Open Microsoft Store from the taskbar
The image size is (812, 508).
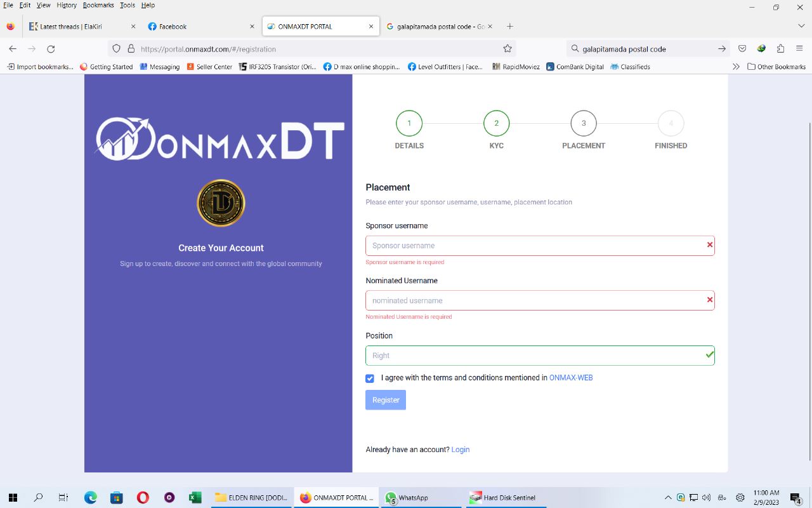coord(117,498)
